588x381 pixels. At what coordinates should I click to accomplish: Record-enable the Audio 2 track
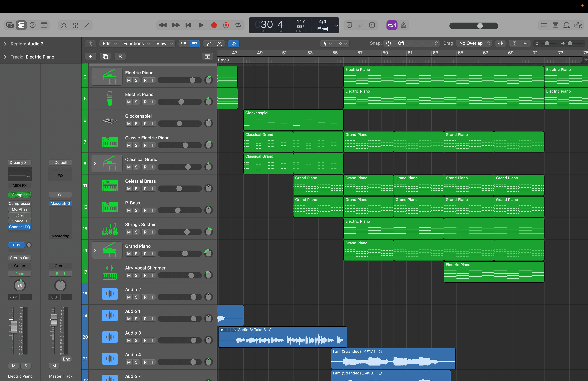[145, 297]
